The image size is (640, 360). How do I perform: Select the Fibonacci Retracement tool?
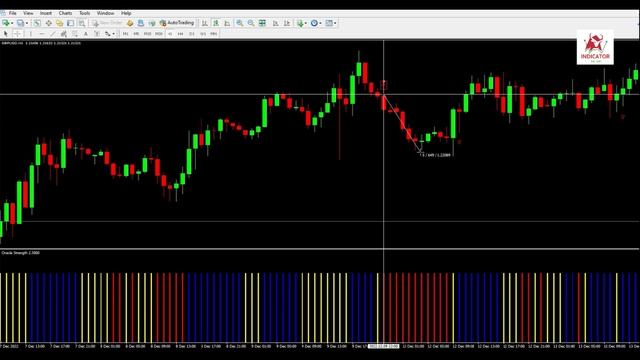(75, 33)
